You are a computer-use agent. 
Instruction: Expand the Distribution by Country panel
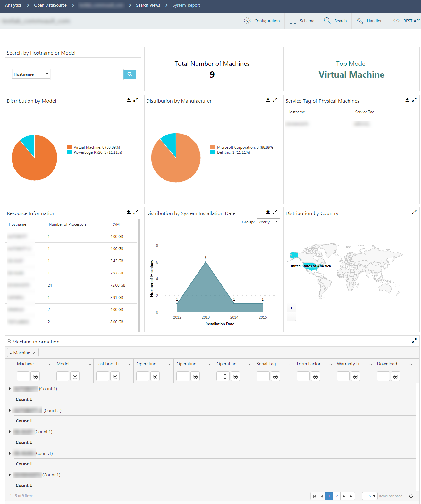pos(414,212)
